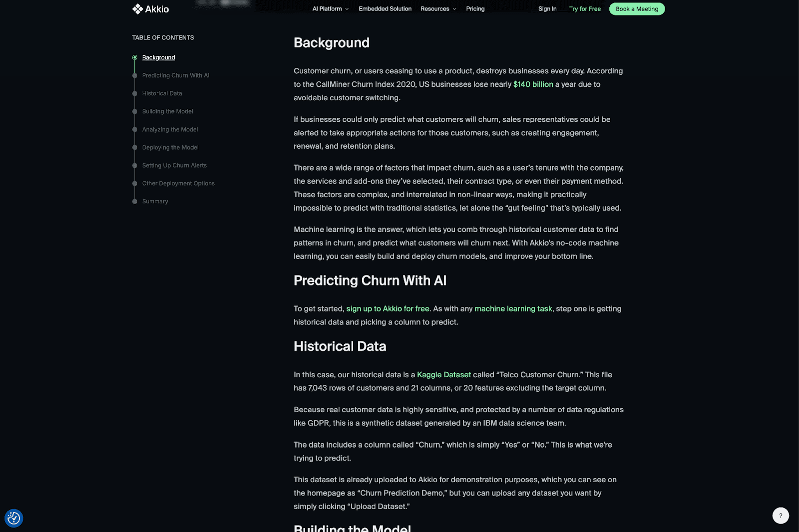This screenshot has width=799, height=532.
Task: Open the $140 billion hyperlink
Action: click(533, 84)
